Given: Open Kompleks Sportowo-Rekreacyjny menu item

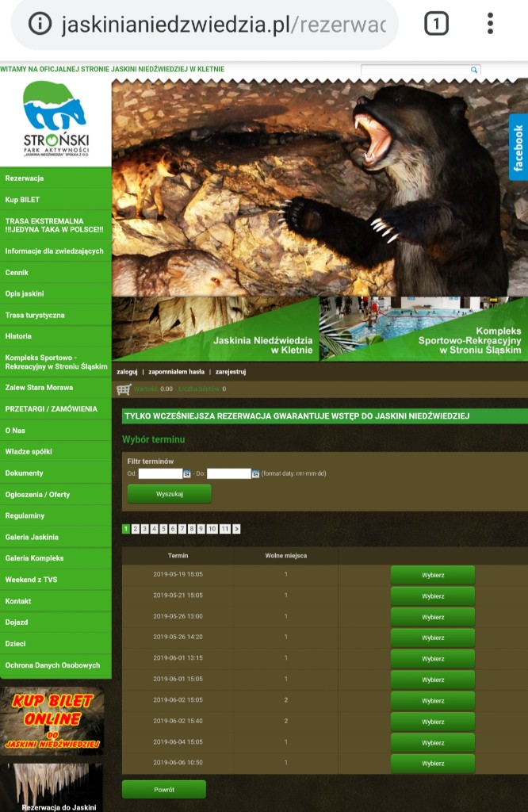Looking at the screenshot, I should point(55,362).
